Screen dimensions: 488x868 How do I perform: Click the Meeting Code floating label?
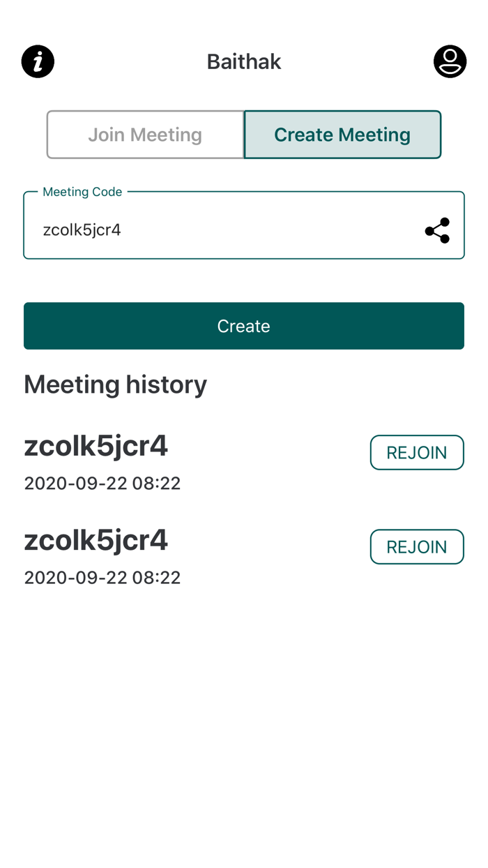point(82,192)
